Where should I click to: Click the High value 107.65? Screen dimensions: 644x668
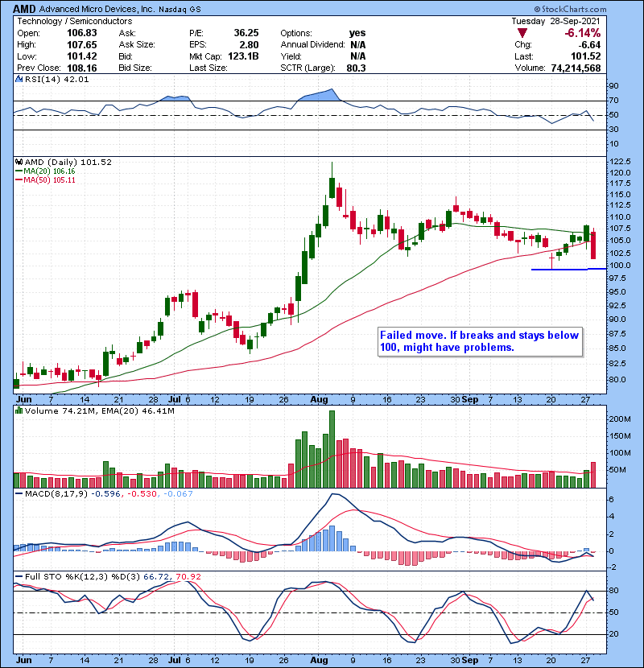pyautogui.click(x=82, y=45)
